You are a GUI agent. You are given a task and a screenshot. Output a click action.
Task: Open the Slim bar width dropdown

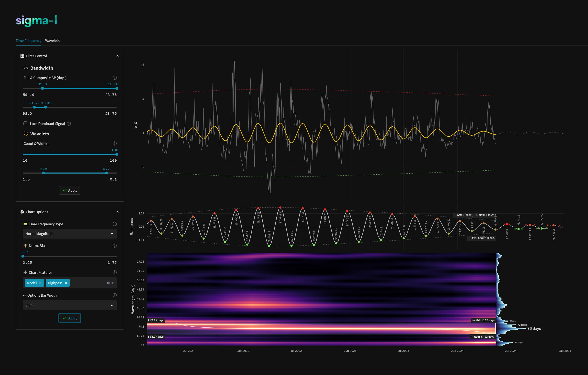click(70, 305)
